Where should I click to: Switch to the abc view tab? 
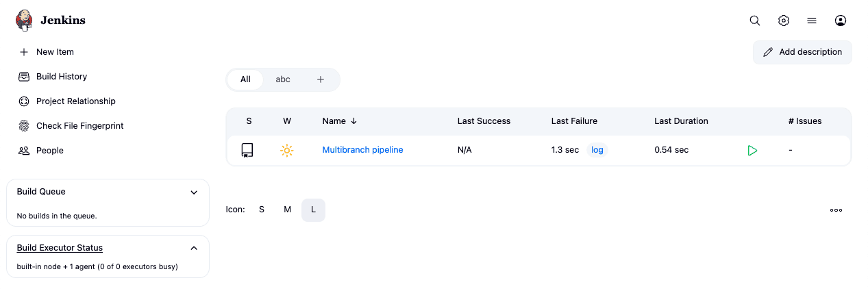(283, 79)
